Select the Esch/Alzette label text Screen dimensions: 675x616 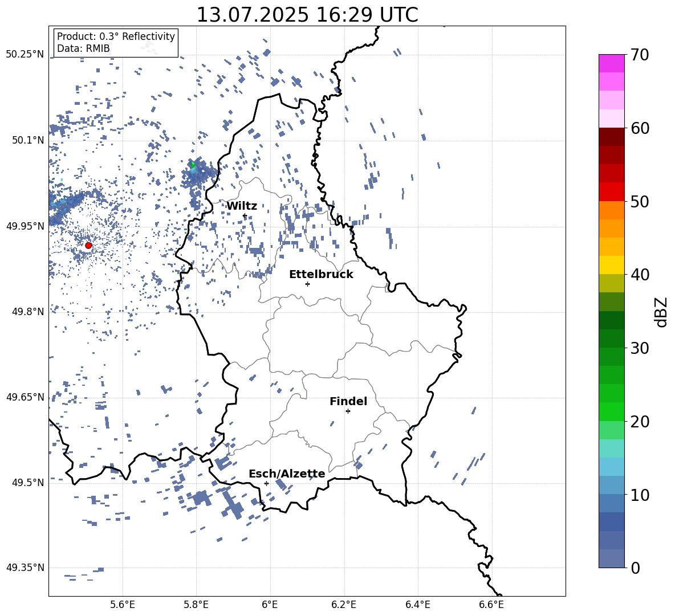coord(287,474)
